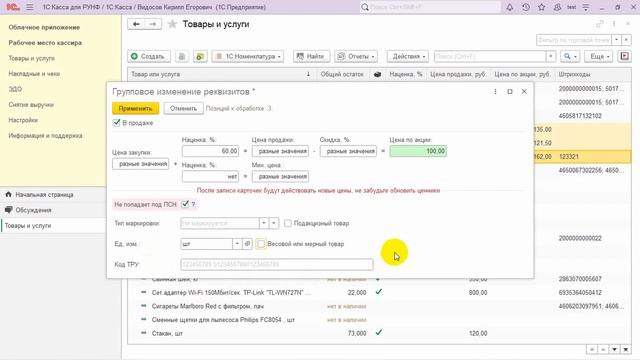The height and width of the screenshot is (360, 640).
Task: Click the warehouse icon column header
Action: point(378,74)
